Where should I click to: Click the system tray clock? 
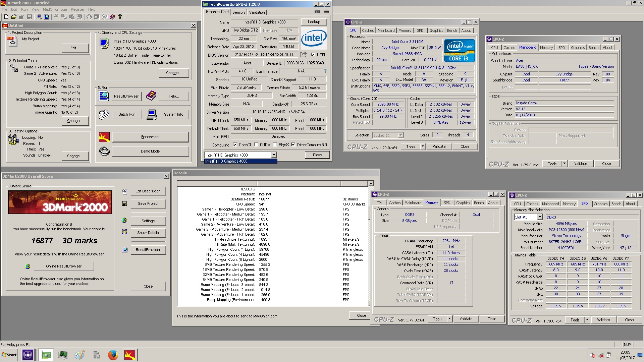(x=625, y=355)
